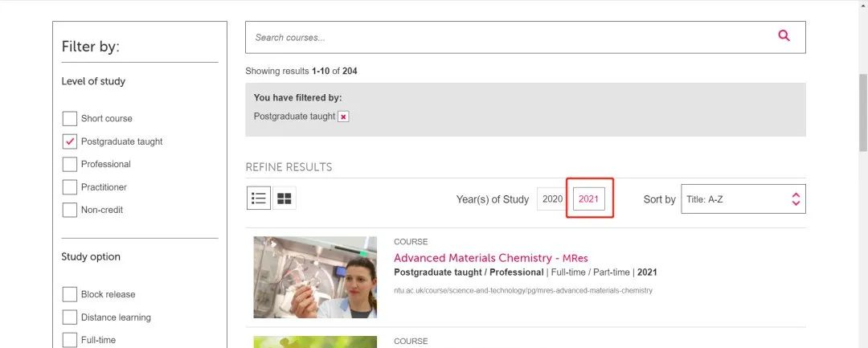The width and height of the screenshot is (868, 348).
Task: Select the Practitioner checkbox
Action: coord(70,187)
